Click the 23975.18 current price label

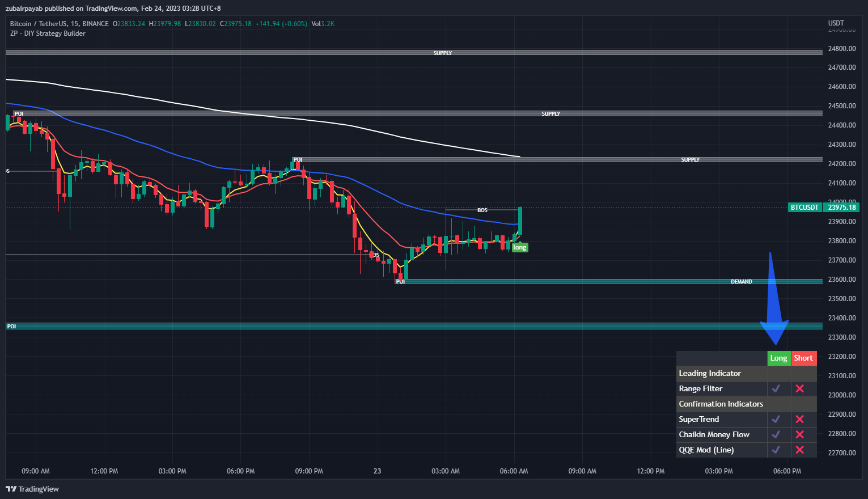click(842, 208)
